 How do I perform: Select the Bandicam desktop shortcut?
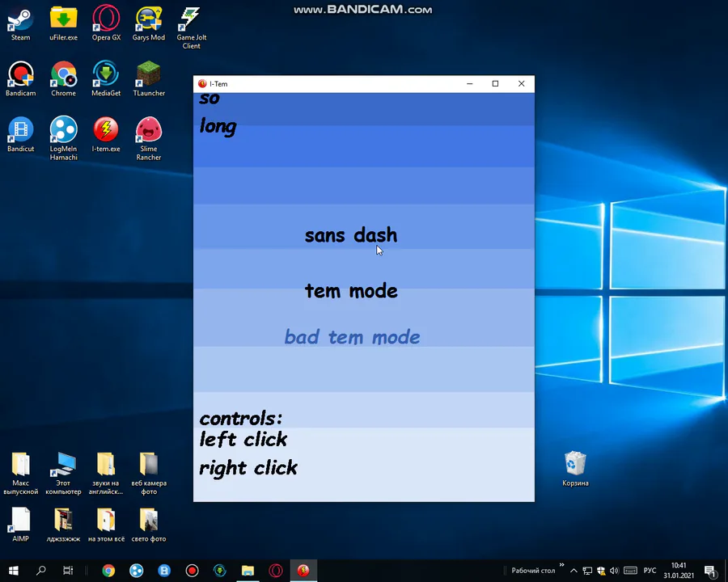tap(20, 79)
